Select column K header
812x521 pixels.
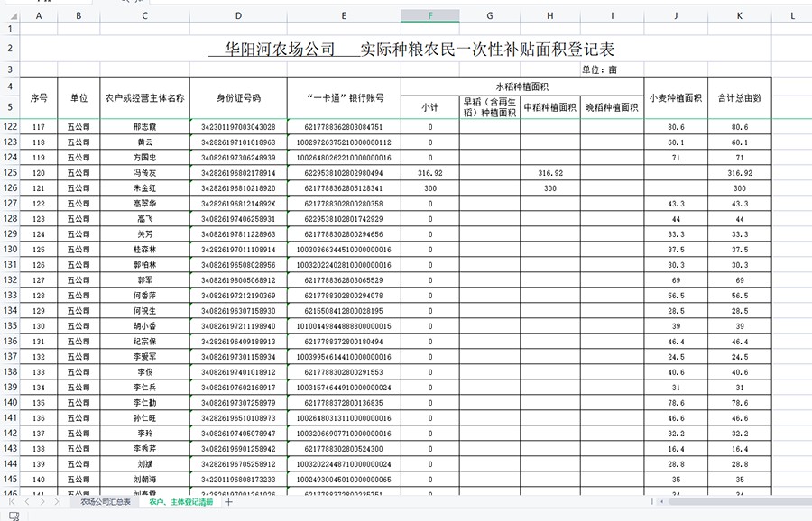click(x=740, y=16)
